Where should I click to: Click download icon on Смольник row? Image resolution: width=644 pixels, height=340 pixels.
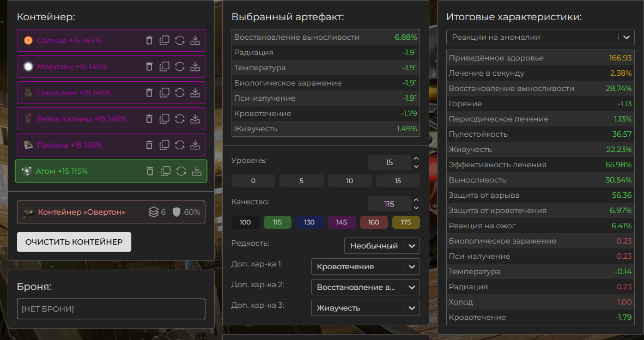coord(195,93)
